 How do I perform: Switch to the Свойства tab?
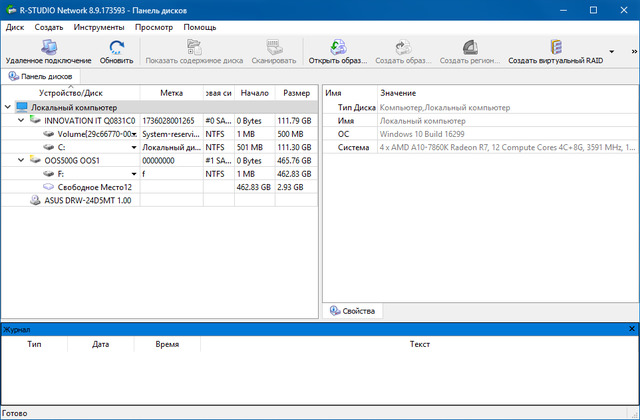[x=351, y=311]
